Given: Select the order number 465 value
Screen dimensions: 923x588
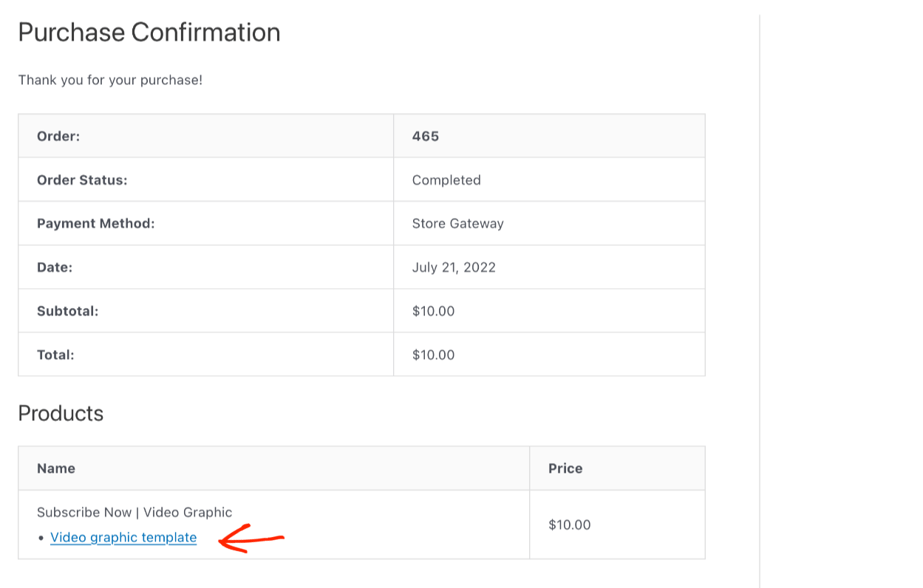Looking at the screenshot, I should pyautogui.click(x=422, y=136).
